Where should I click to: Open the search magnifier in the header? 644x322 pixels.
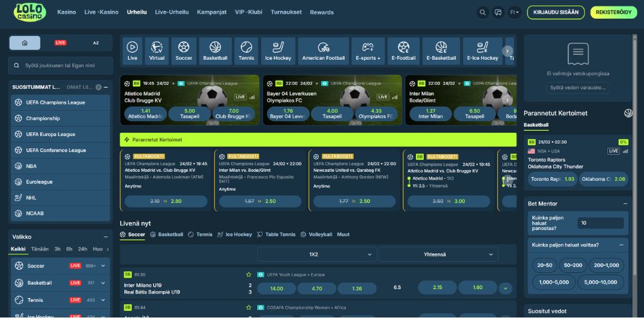483,12
